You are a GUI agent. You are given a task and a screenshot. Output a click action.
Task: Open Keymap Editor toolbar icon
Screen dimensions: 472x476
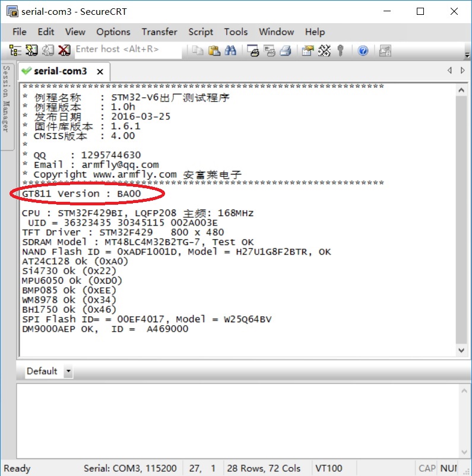[x=324, y=50]
